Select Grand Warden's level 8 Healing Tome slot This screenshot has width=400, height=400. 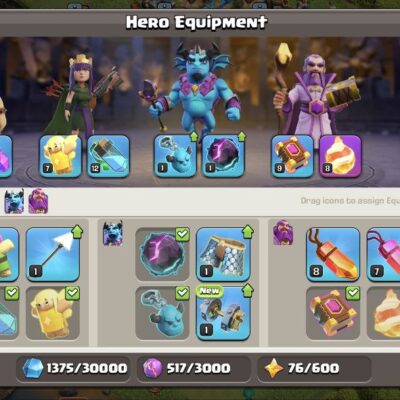point(340,156)
